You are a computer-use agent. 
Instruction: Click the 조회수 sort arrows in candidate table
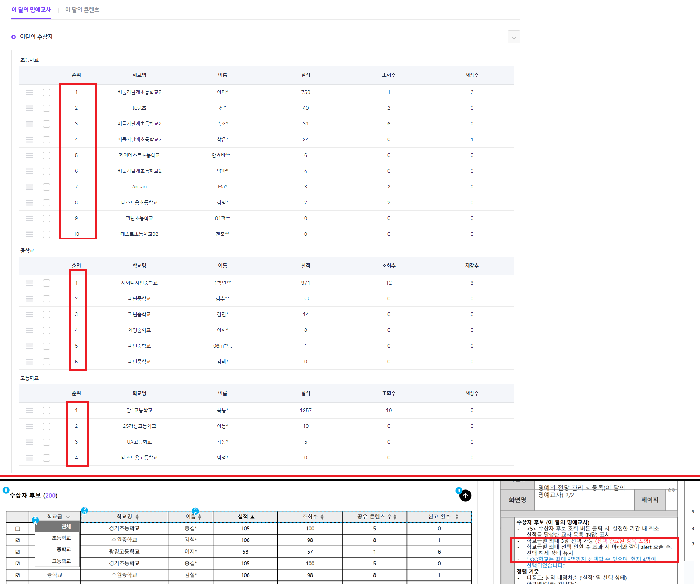(x=322, y=517)
